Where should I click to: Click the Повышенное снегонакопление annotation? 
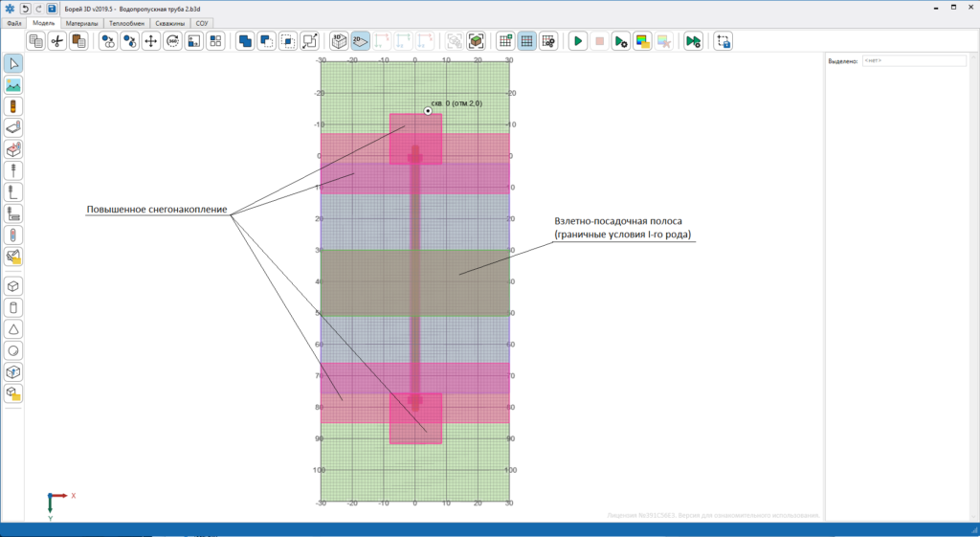click(x=157, y=210)
